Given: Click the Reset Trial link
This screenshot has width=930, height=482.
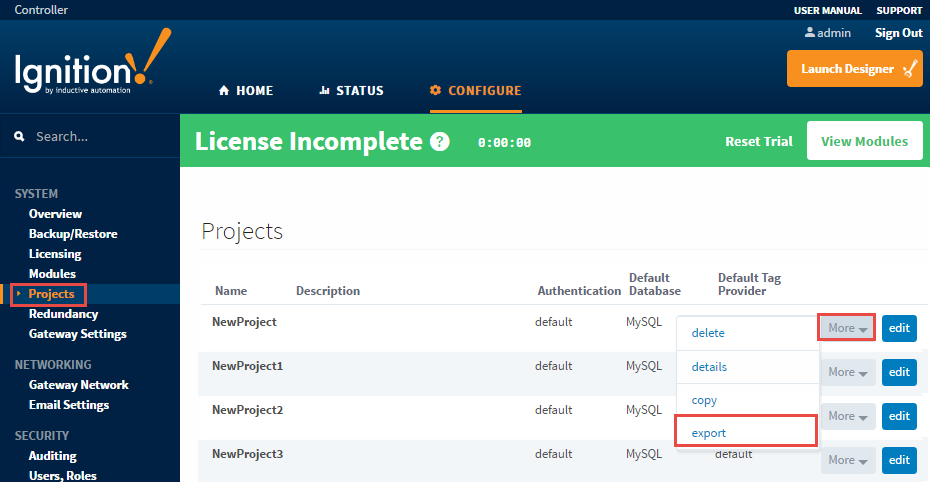Looking at the screenshot, I should 758,142.
